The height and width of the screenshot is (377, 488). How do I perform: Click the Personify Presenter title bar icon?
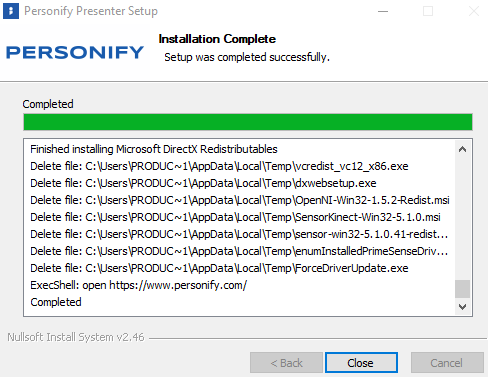pyautogui.click(x=11, y=11)
